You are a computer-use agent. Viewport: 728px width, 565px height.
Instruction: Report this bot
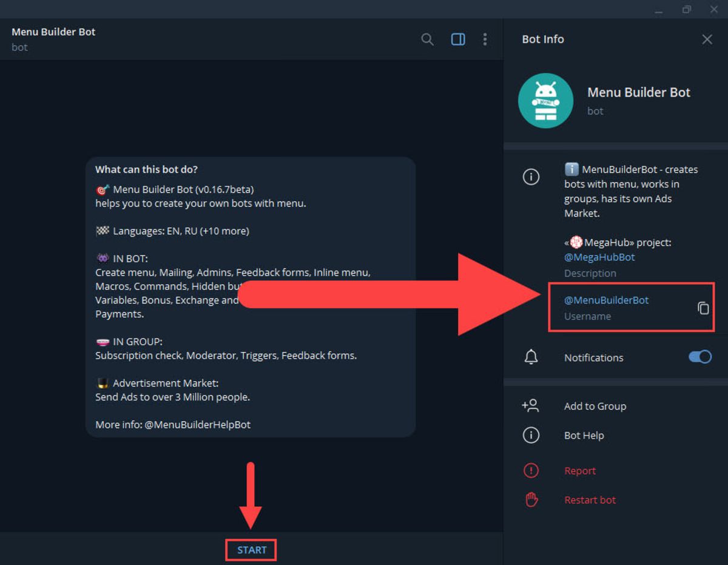pyautogui.click(x=580, y=470)
